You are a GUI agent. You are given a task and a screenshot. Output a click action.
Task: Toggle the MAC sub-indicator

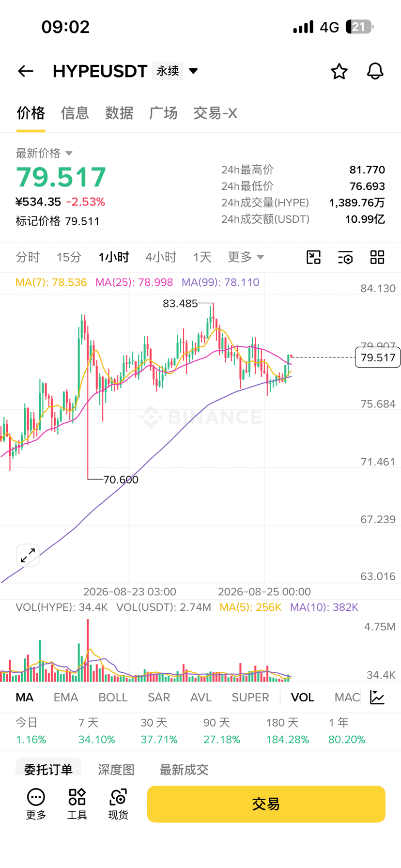point(347,697)
